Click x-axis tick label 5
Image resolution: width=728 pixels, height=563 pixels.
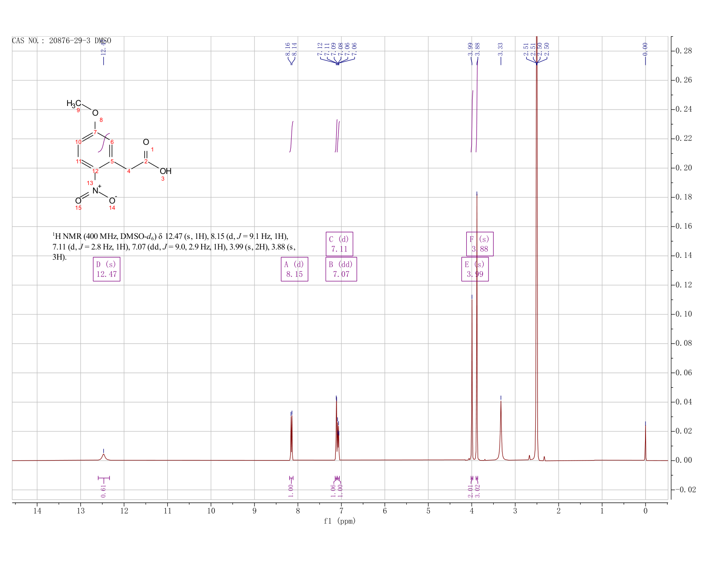[428, 511]
